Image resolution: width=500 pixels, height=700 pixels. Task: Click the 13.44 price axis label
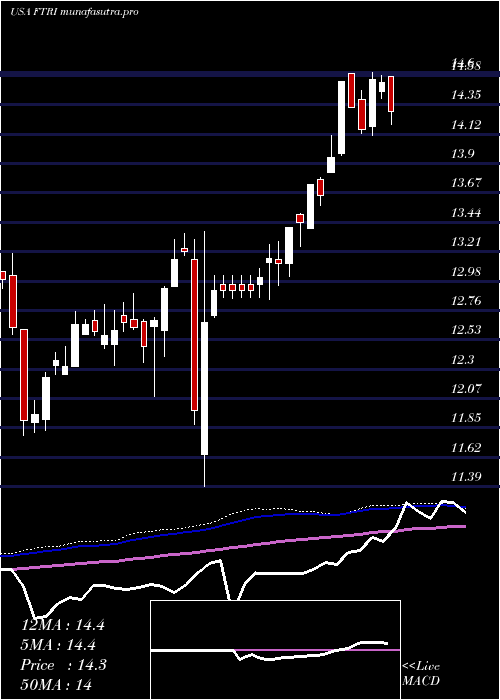click(466, 212)
